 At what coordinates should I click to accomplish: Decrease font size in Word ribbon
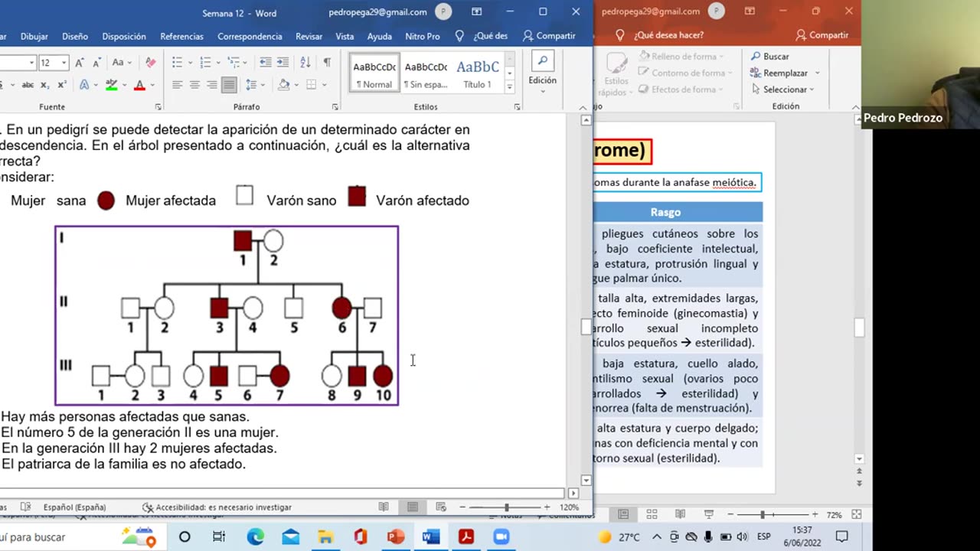point(96,63)
